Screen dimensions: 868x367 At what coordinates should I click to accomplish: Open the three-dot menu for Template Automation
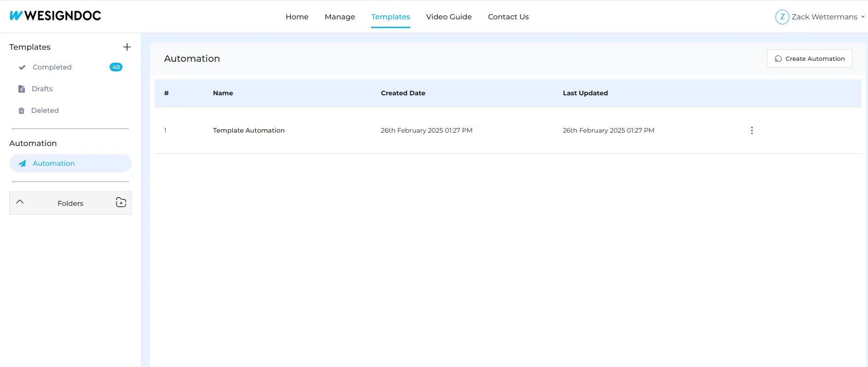pos(751,130)
